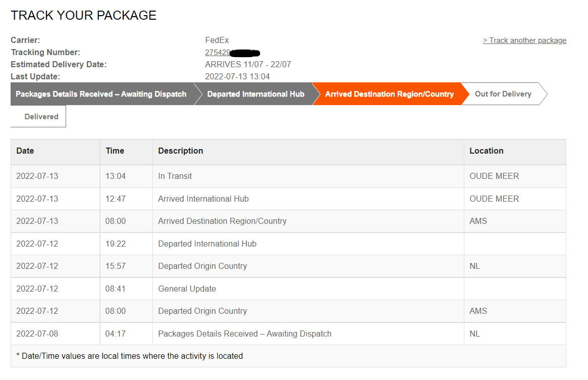Viewport: 588px width, 380px height.
Task: Select the Out for Delivery step
Action: click(x=503, y=94)
